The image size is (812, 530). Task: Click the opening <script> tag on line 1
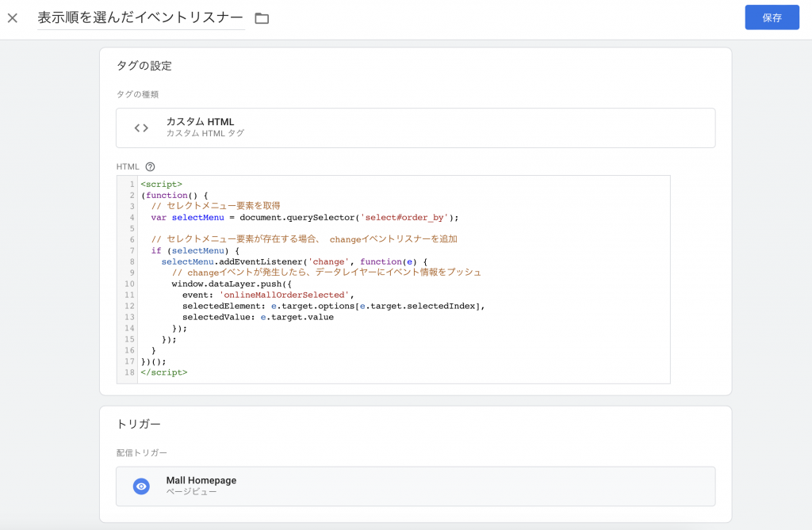[161, 185]
